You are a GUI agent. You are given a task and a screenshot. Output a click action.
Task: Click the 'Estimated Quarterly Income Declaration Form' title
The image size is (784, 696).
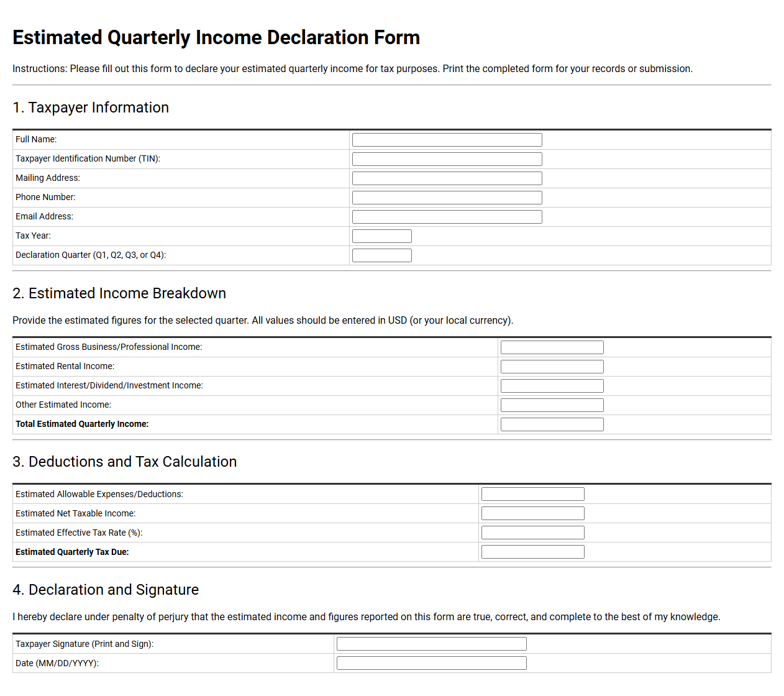pos(216,37)
